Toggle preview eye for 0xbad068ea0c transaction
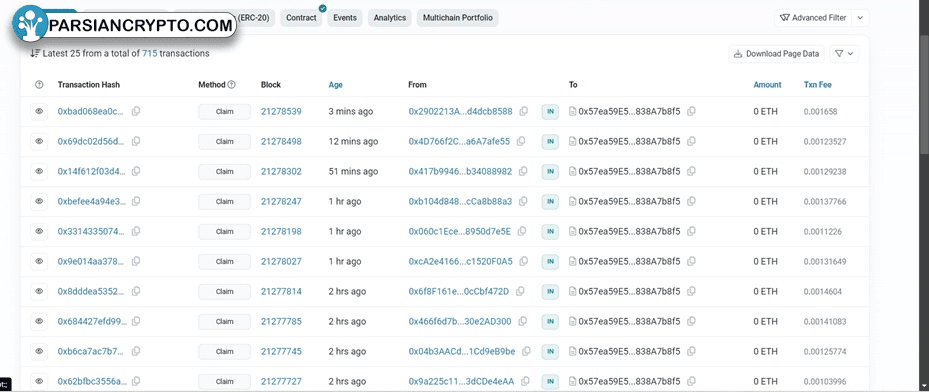Screen dimensions: 929x392 pos(39,111)
